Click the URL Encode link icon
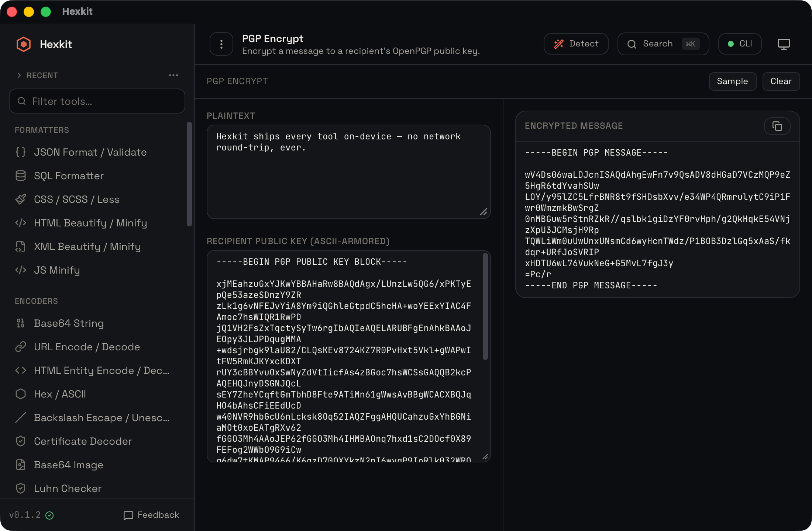812x531 pixels. (21, 347)
